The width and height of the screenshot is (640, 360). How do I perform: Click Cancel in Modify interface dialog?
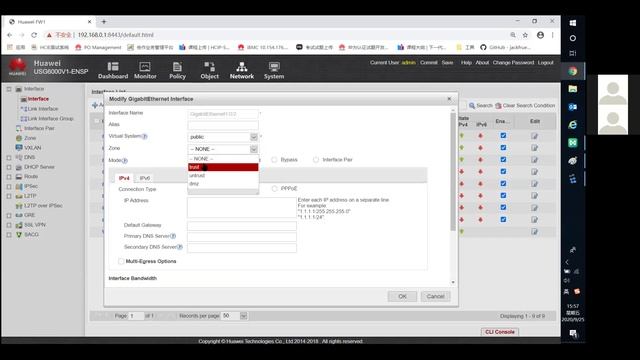click(x=435, y=297)
